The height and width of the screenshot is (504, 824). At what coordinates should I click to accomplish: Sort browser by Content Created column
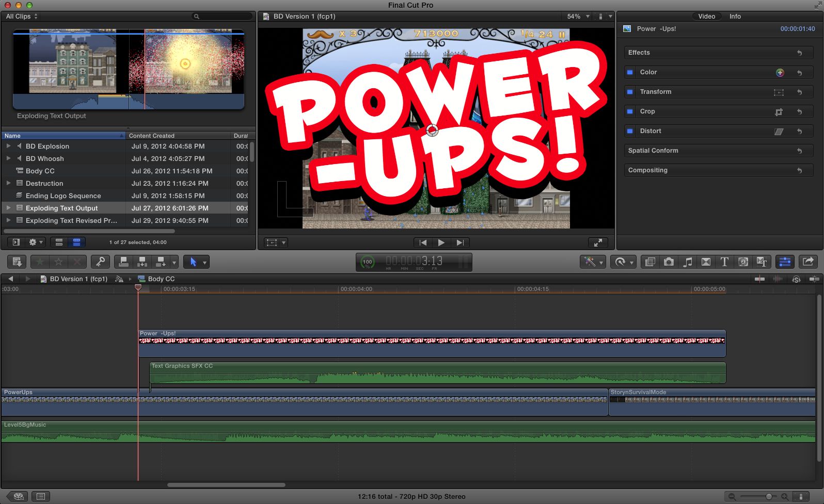point(178,136)
